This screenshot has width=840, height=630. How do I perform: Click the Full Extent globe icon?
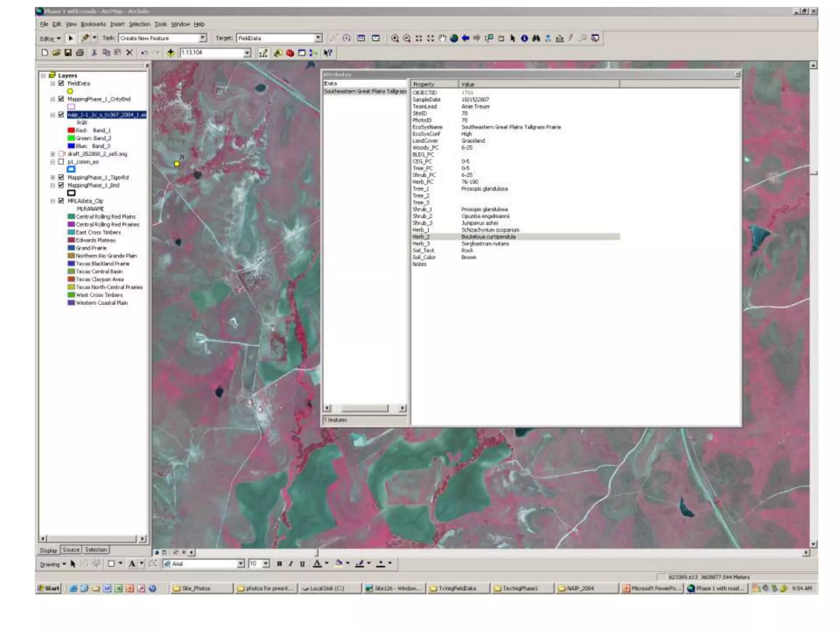tap(454, 38)
